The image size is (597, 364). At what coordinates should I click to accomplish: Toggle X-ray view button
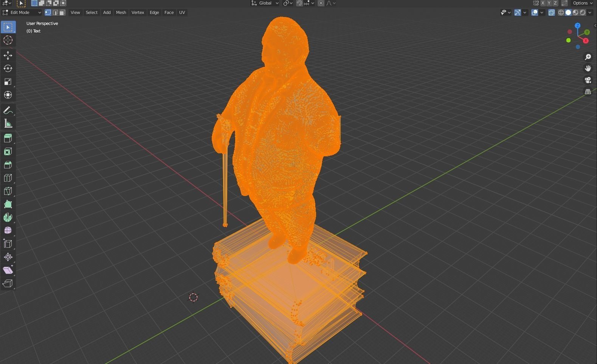(552, 12)
